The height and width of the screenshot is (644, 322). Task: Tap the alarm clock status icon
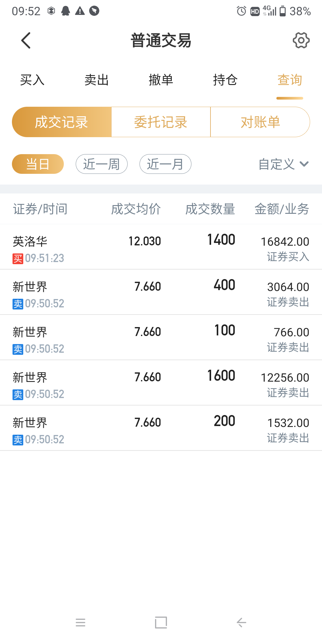point(241,11)
